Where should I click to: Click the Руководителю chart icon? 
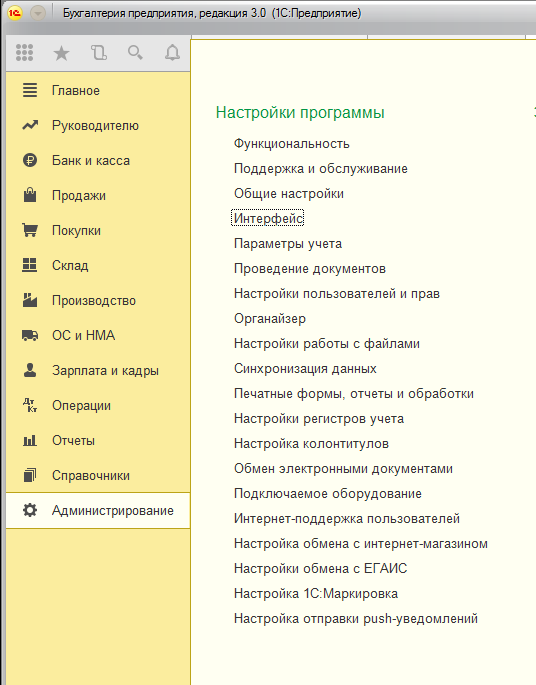30,125
